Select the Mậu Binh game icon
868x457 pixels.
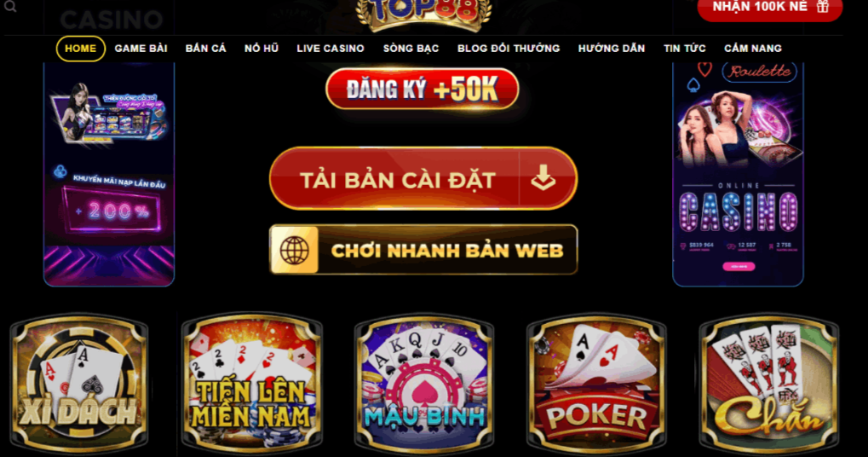click(x=424, y=384)
